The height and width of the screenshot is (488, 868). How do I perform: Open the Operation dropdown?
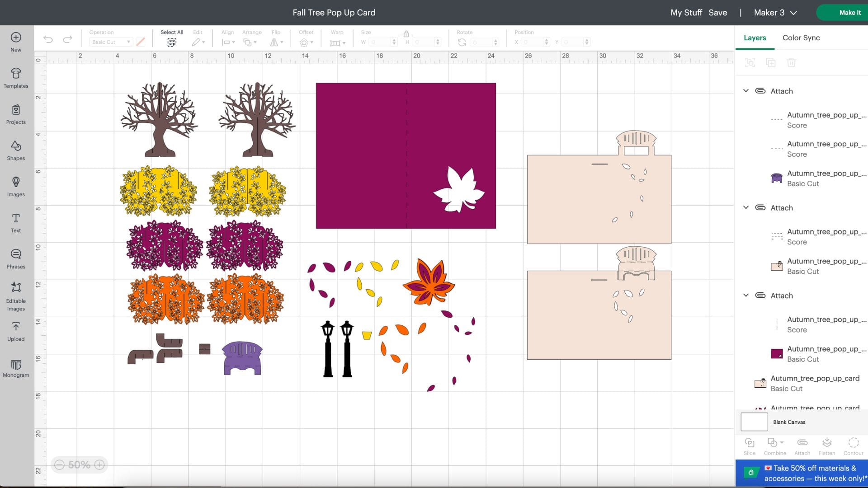pos(110,42)
